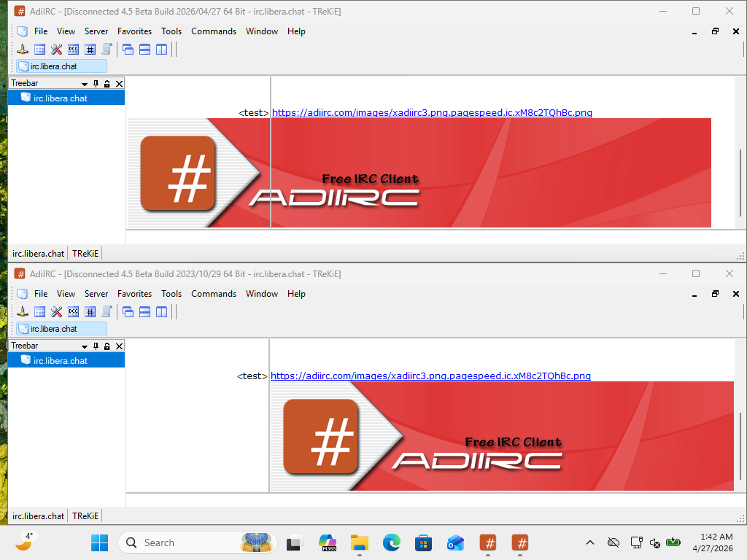Select irc.libera.chat Treebar item, 2023/10/29 build
The image size is (747, 560).
(x=66, y=360)
